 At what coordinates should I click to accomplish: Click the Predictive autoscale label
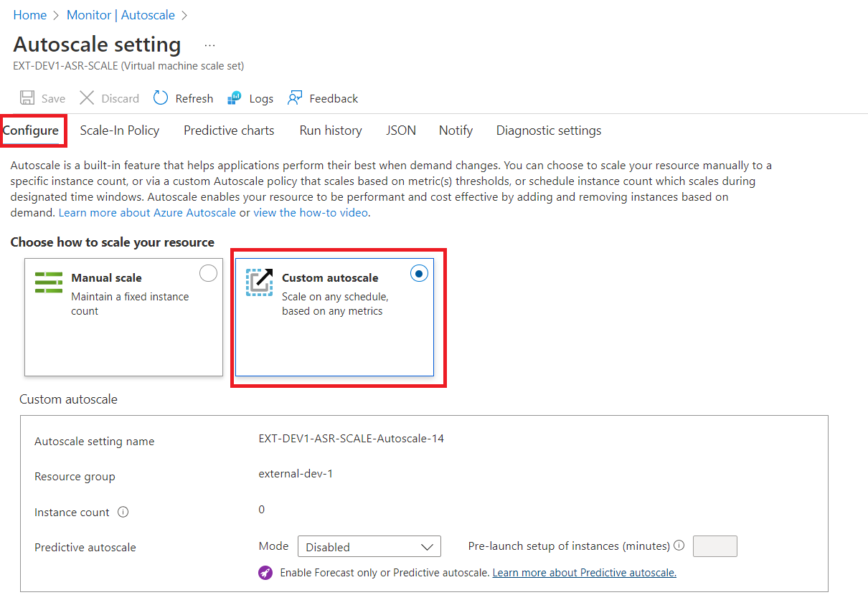[x=85, y=548]
